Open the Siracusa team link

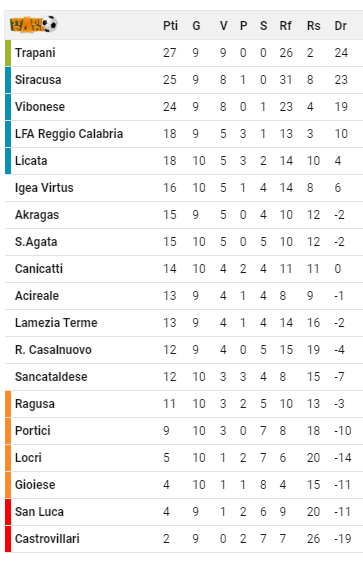coord(38,80)
